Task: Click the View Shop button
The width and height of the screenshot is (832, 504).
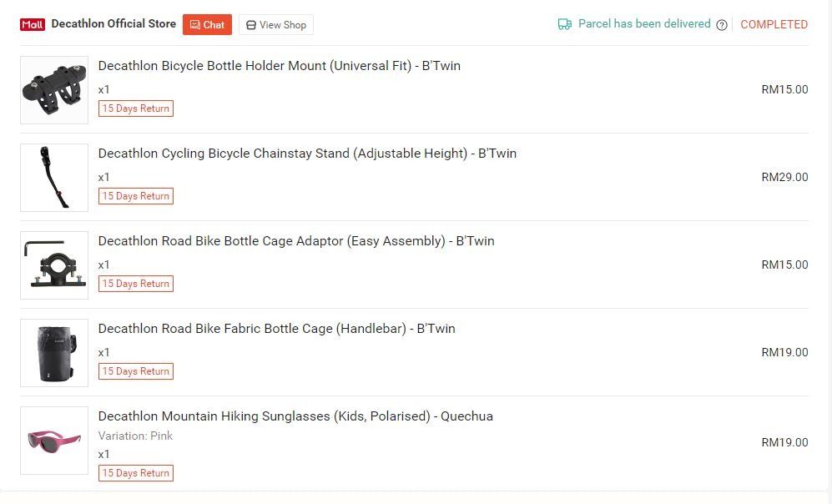Action: click(x=276, y=25)
